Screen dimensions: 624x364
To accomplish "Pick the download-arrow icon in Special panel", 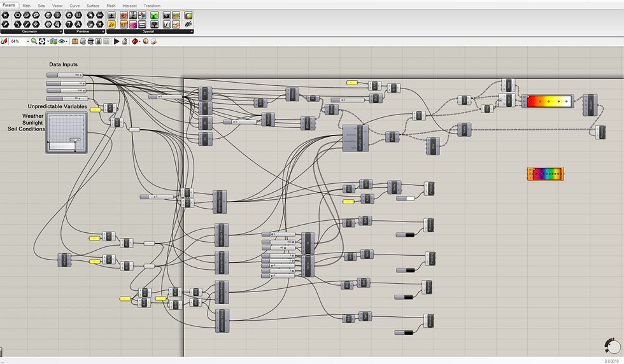I will pos(111,15).
